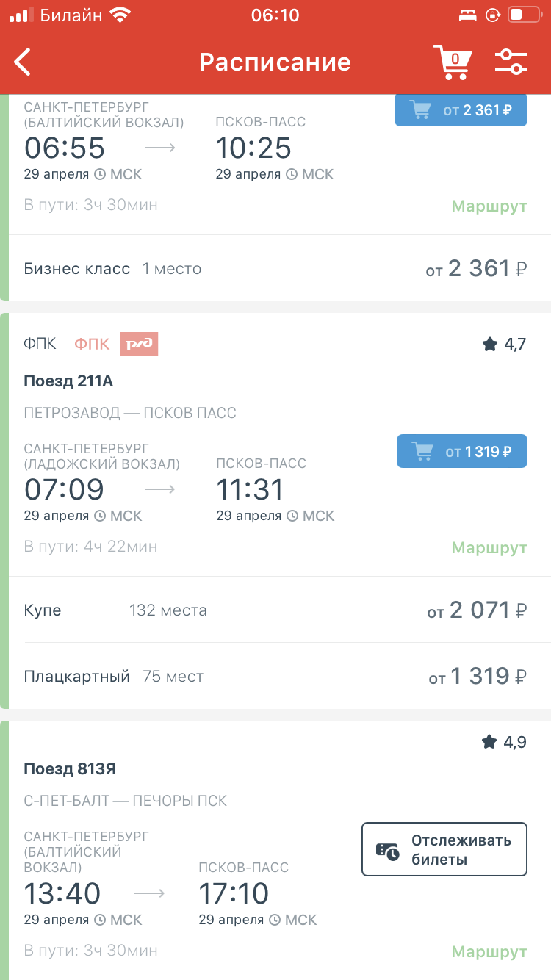Select the Купе 132 места row
Viewport: 551px width, 980px height.
(x=275, y=610)
